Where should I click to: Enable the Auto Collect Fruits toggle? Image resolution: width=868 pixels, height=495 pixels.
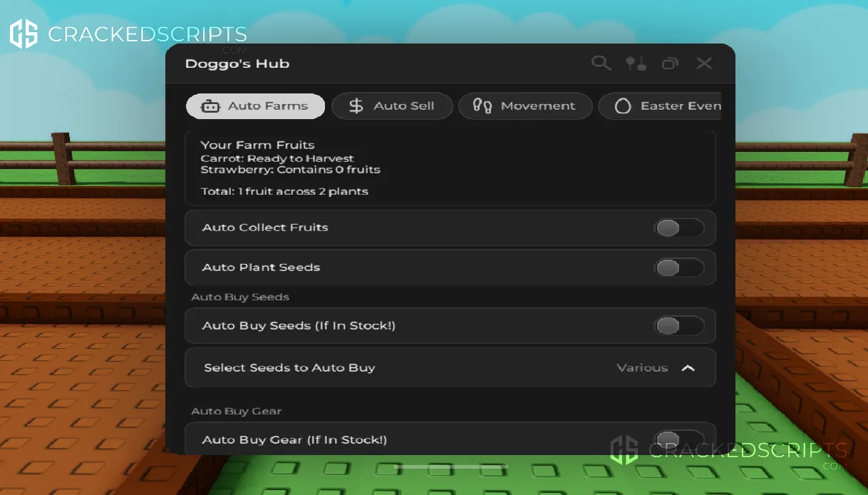pyautogui.click(x=678, y=228)
